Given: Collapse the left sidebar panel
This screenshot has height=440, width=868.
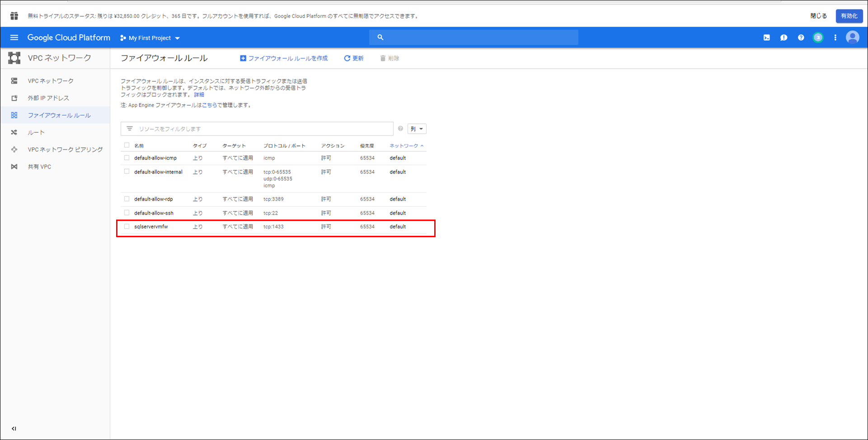Looking at the screenshot, I should coord(14,428).
